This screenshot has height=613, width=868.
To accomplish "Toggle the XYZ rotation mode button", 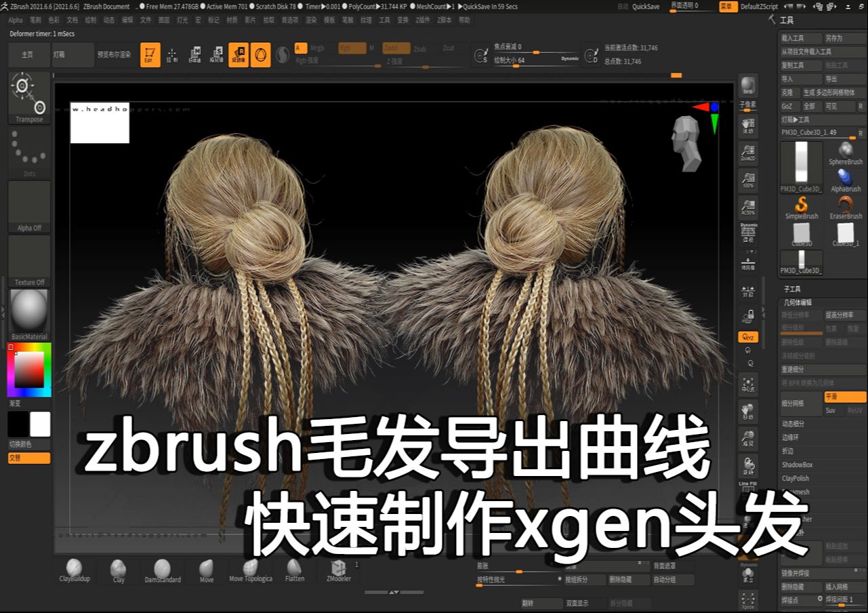I will [x=748, y=337].
